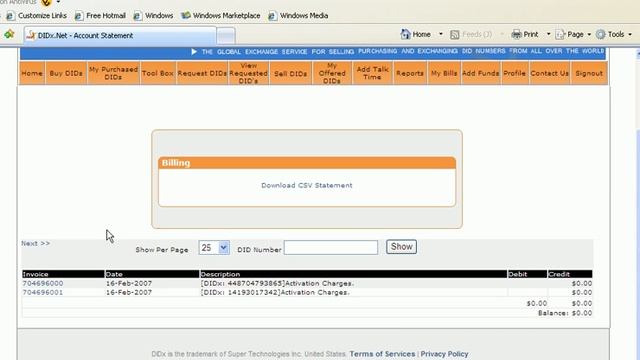The height and width of the screenshot is (360, 640).
Task: Click the Credit column header
Action: click(x=570, y=274)
